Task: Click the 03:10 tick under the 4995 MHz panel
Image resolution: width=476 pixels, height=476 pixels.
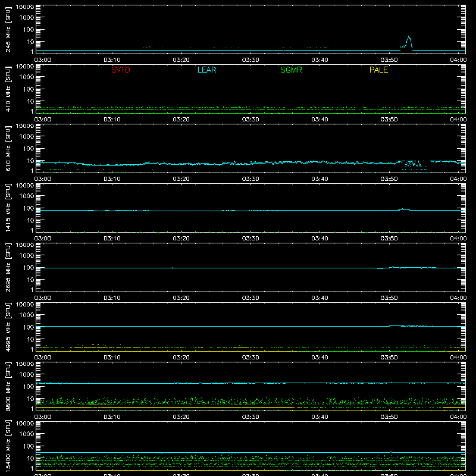Action: 112,358
